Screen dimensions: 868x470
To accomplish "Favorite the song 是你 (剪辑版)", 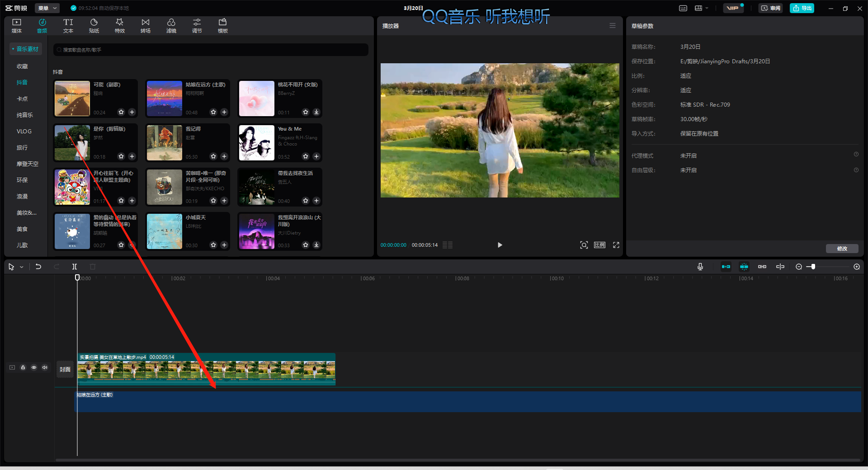I will (x=121, y=156).
